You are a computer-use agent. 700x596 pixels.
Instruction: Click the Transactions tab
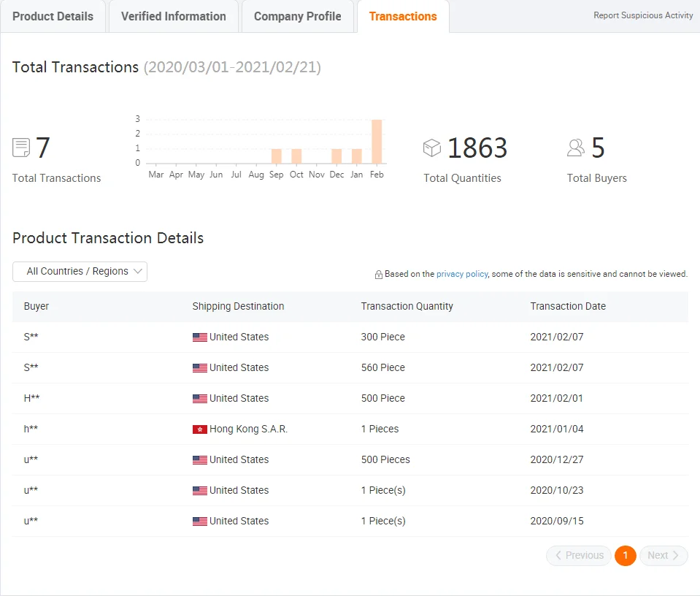pyautogui.click(x=403, y=16)
